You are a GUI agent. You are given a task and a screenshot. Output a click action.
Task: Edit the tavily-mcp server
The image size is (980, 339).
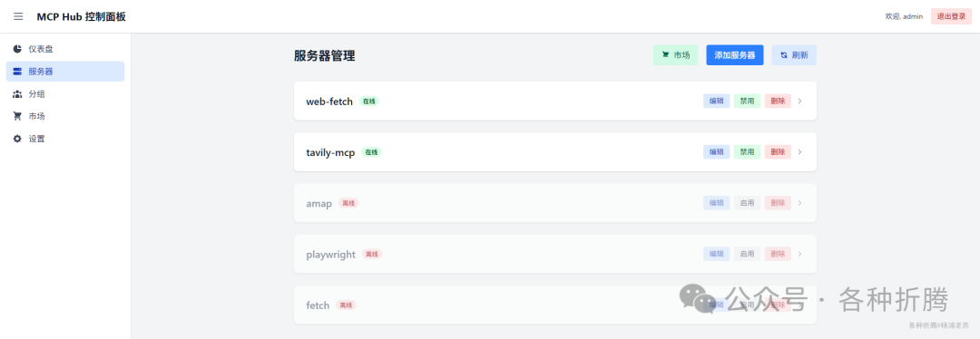pyautogui.click(x=716, y=151)
